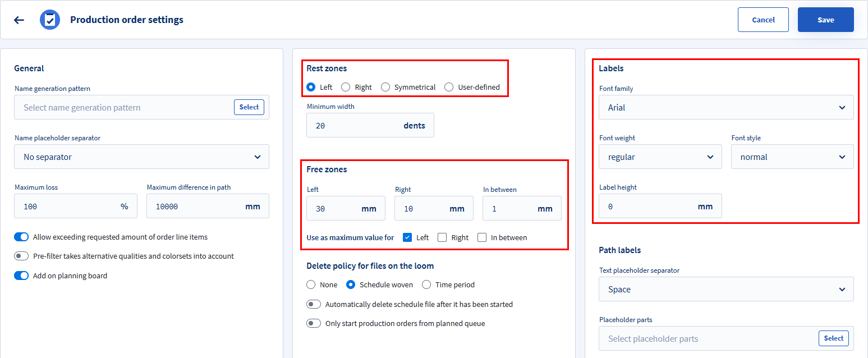Click the Delete policy heading
This screenshot has width=868, height=358.
[x=370, y=266]
